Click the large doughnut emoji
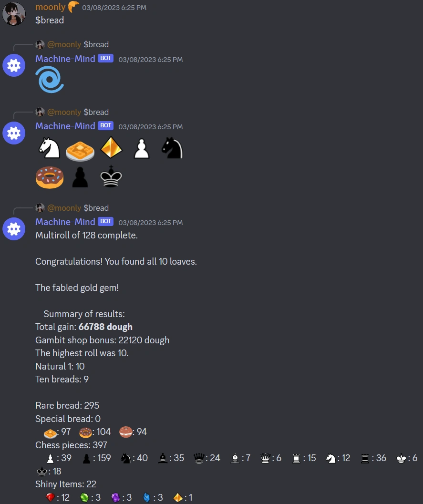Viewport: 423px width, 504px height. [x=50, y=177]
